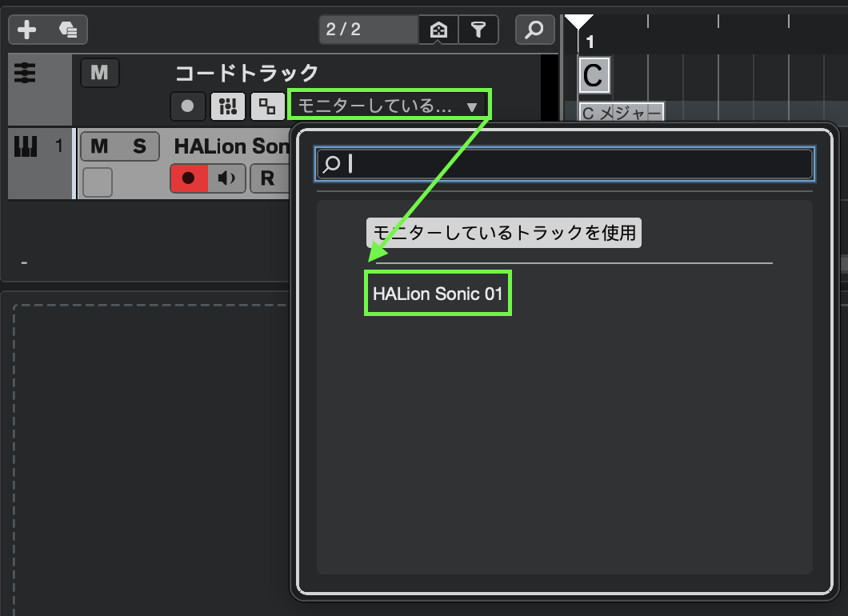
Task: Mute the chord track
Action: (x=99, y=74)
